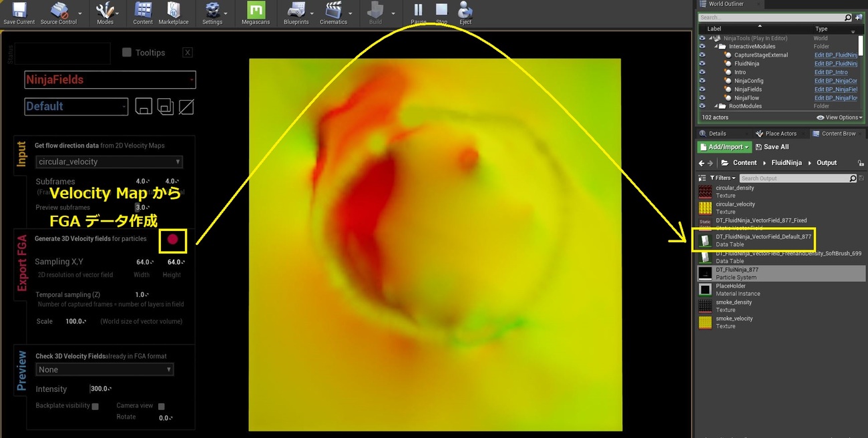
Task: Open the Blueprints toolbar icon
Action: click(296, 13)
